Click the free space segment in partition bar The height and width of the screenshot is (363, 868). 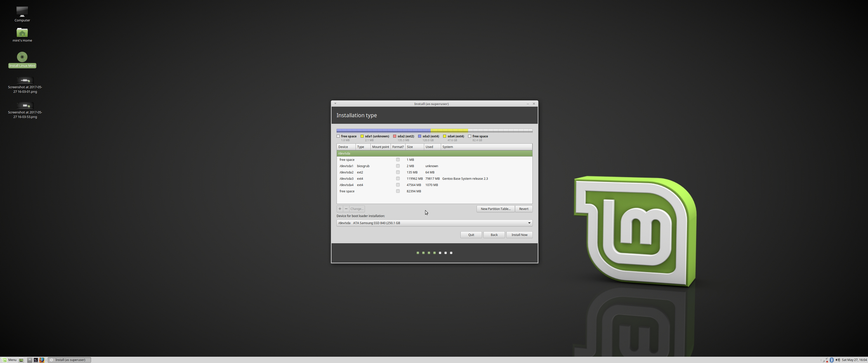500,130
